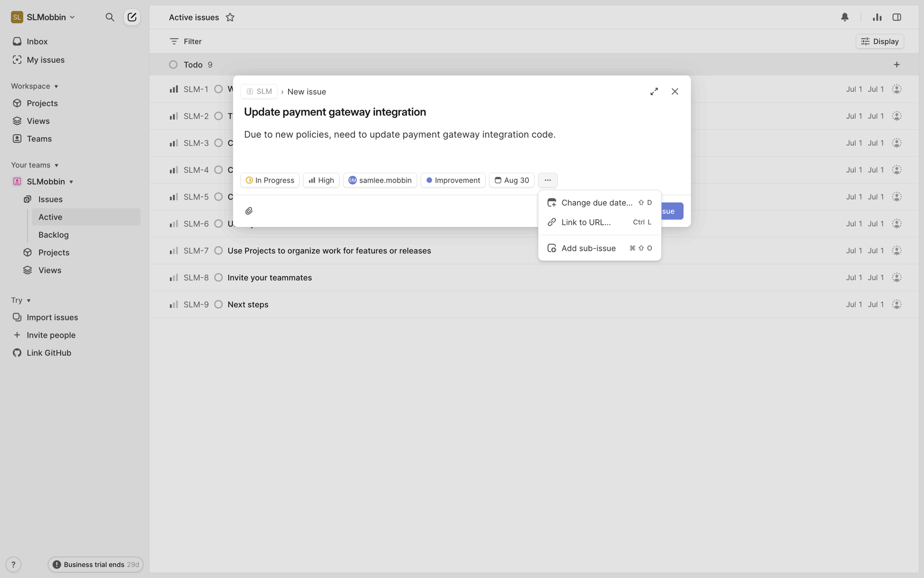This screenshot has height=578, width=924.
Task: Click the Aug 30 due date chip
Action: point(512,180)
